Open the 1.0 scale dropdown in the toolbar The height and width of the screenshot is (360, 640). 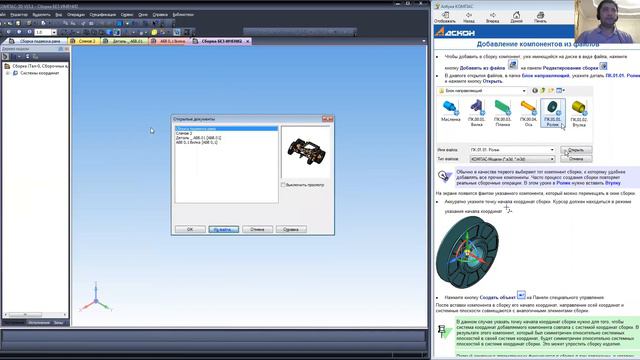coord(54,32)
